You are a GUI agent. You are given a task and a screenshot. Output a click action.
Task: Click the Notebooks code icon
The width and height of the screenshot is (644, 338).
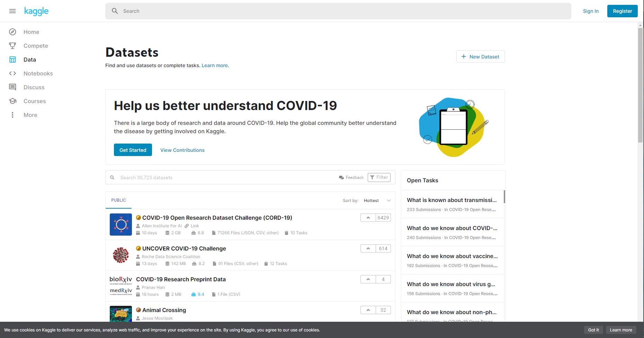pyautogui.click(x=12, y=73)
